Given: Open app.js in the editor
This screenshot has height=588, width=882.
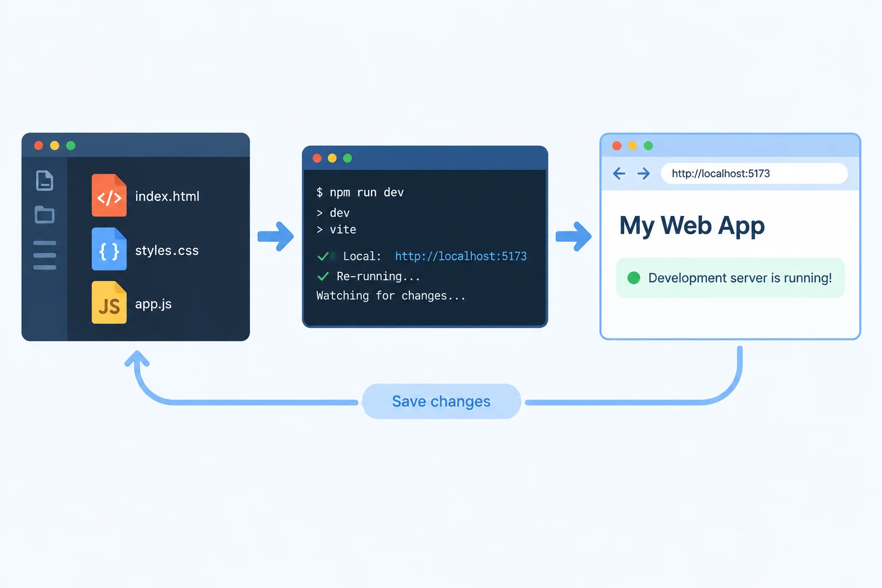Looking at the screenshot, I should (x=153, y=304).
